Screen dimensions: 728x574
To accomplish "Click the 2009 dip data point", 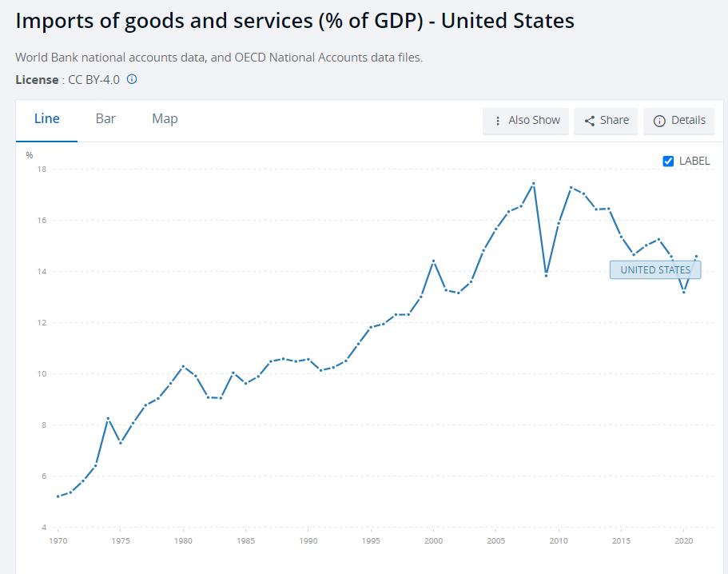I will click(546, 275).
